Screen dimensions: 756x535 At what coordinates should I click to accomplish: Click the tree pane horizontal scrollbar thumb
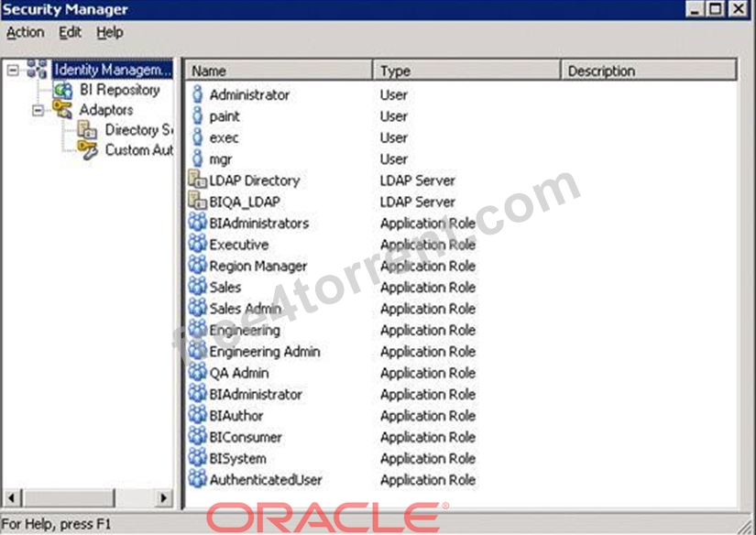[x=69, y=497]
